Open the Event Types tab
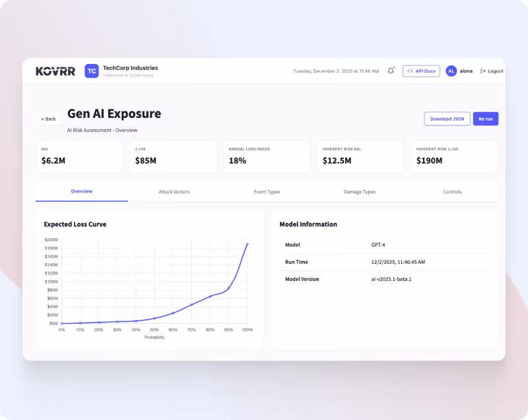Image resolution: width=528 pixels, height=420 pixels. coord(267,192)
